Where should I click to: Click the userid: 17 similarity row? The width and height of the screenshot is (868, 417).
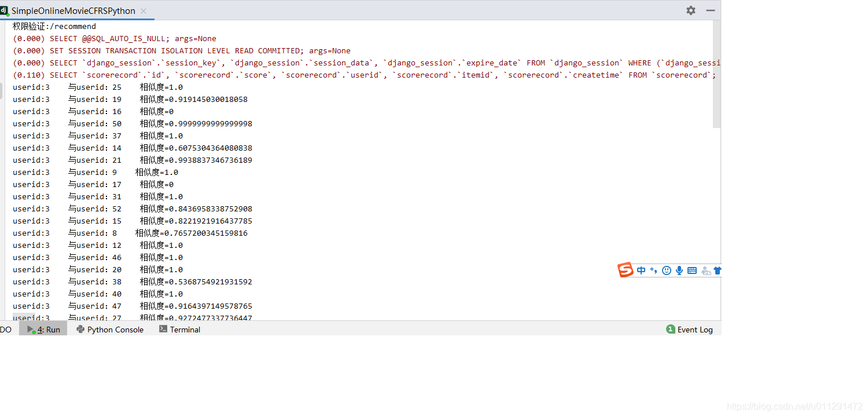click(x=93, y=184)
